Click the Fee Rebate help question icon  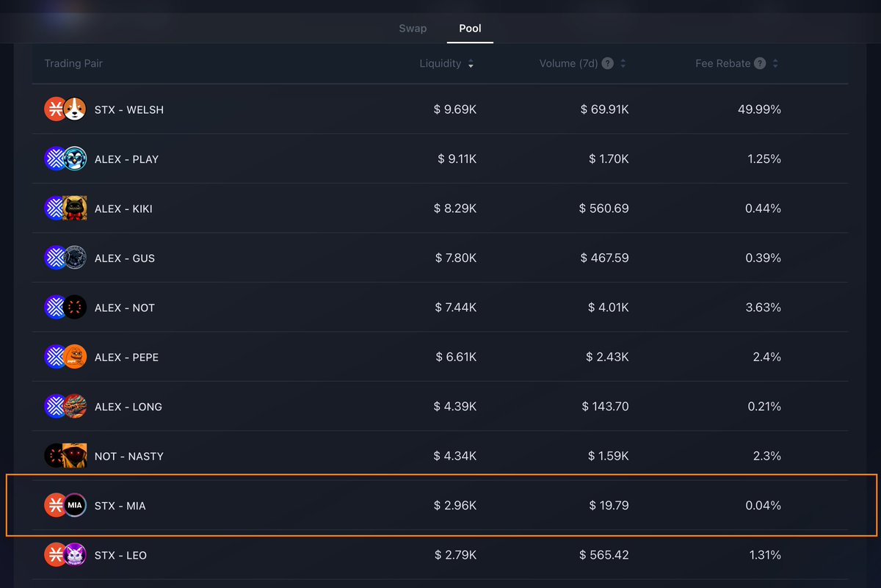point(760,63)
